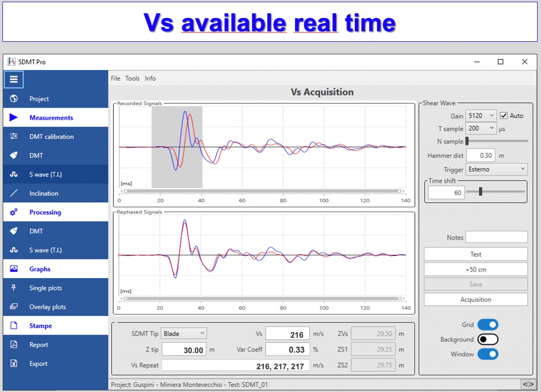Open the Tools menu
541x392 pixels.
[132, 78]
